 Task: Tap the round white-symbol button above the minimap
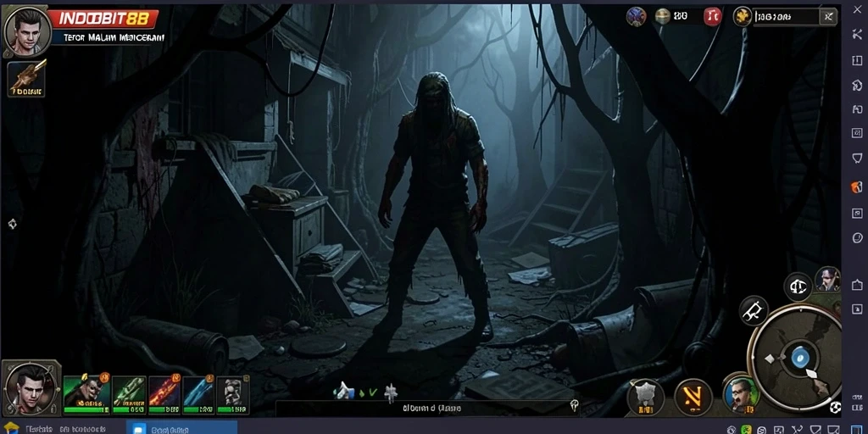pyautogui.click(x=798, y=287)
